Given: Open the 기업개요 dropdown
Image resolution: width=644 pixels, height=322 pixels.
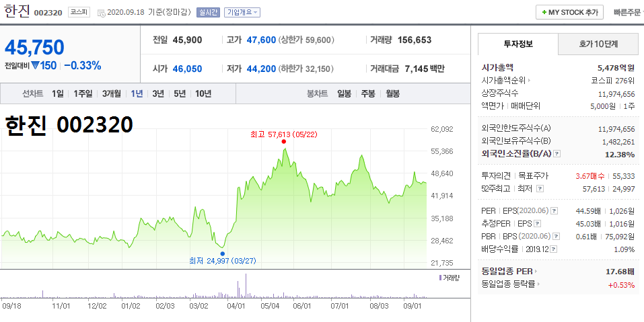Looking at the screenshot, I should (x=242, y=12).
